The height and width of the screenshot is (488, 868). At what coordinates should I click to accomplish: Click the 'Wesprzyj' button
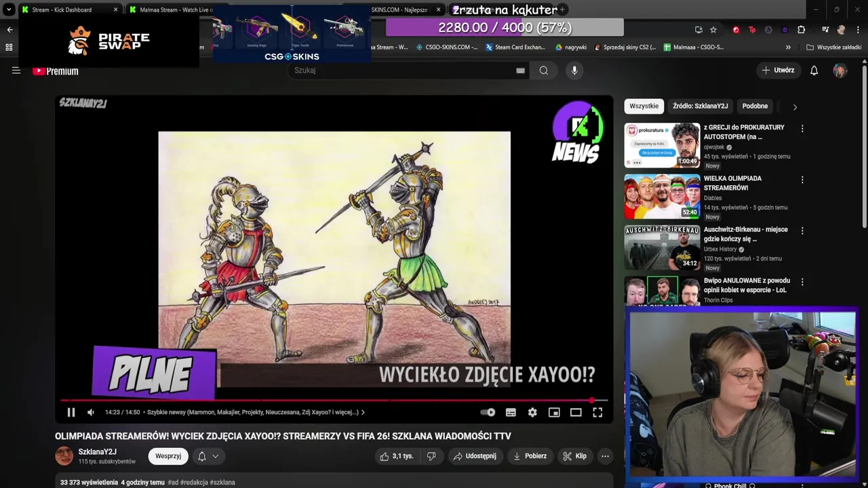168,456
